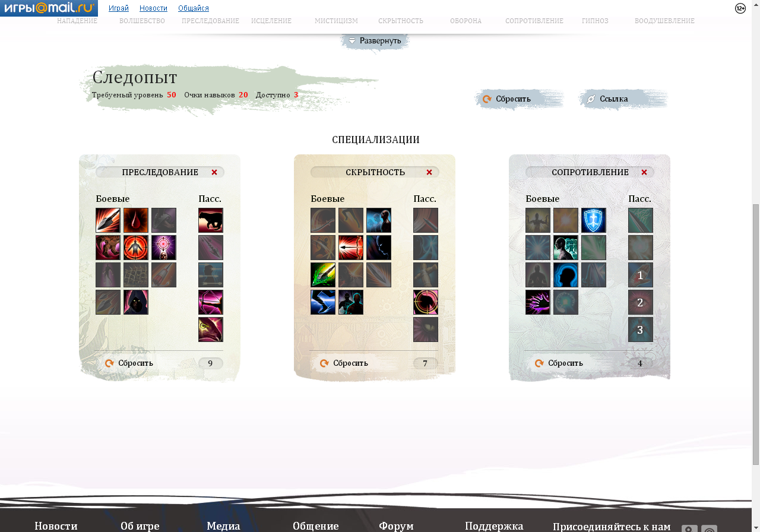Select the archer drawing bow passive skill
Image resolution: width=760 pixels, height=532 pixels.
(211, 302)
